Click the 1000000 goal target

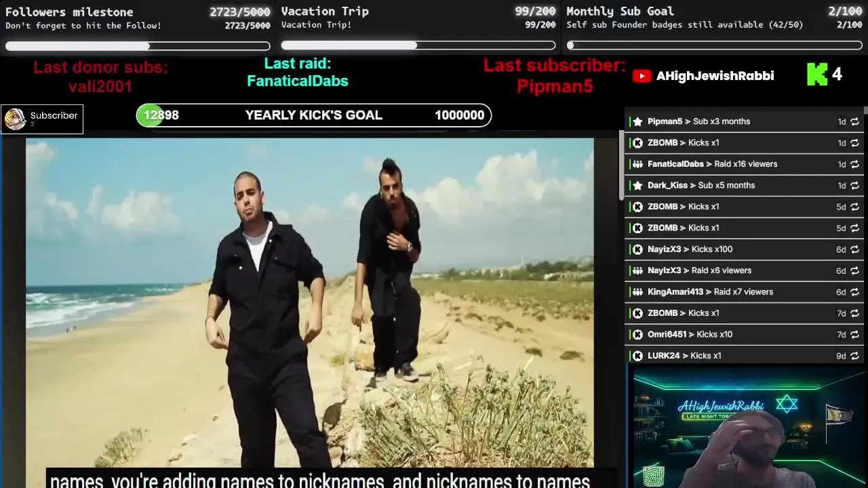459,115
